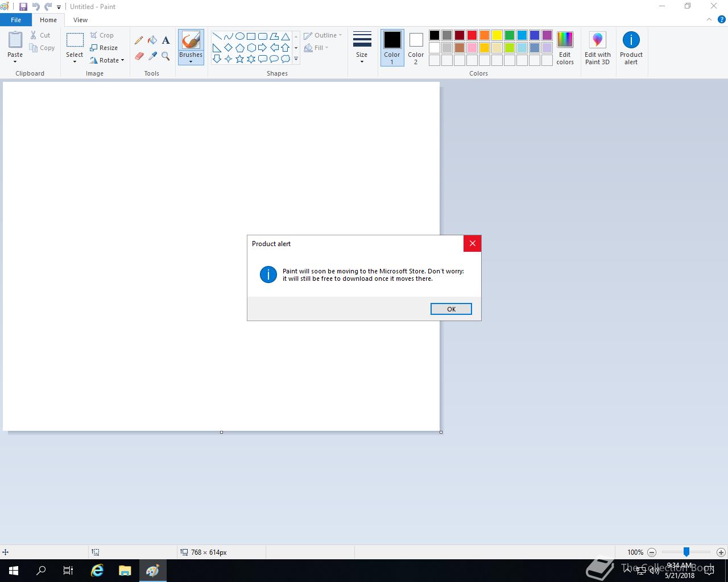Choose the Pentagon shape
The width and height of the screenshot is (728, 582).
239,47
